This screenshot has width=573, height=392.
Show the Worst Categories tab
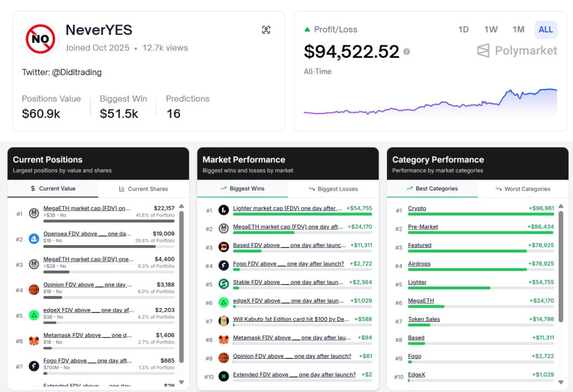[523, 189]
